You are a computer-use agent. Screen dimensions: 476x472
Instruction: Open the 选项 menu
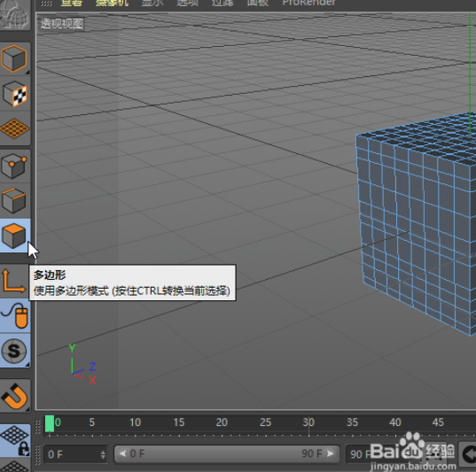187,3
